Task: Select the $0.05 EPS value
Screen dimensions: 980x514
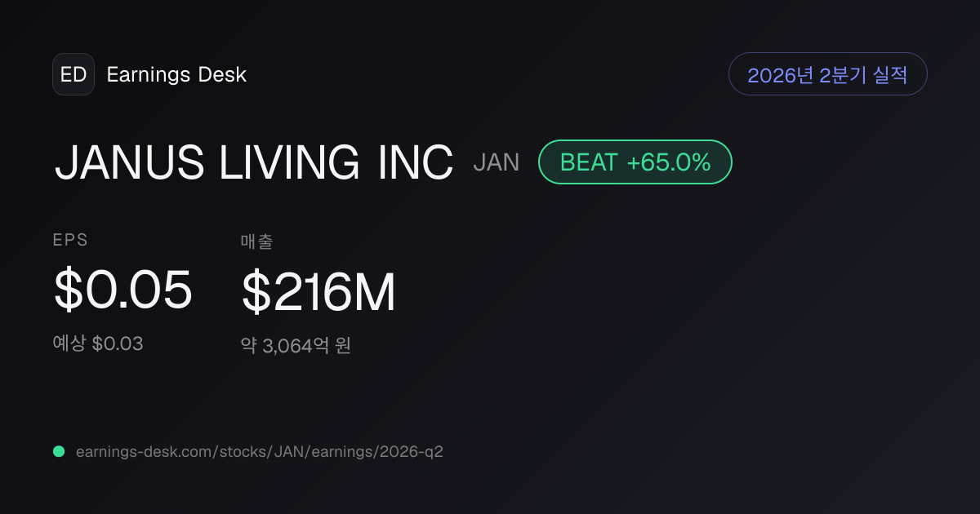Action: click(x=123, y=290)
